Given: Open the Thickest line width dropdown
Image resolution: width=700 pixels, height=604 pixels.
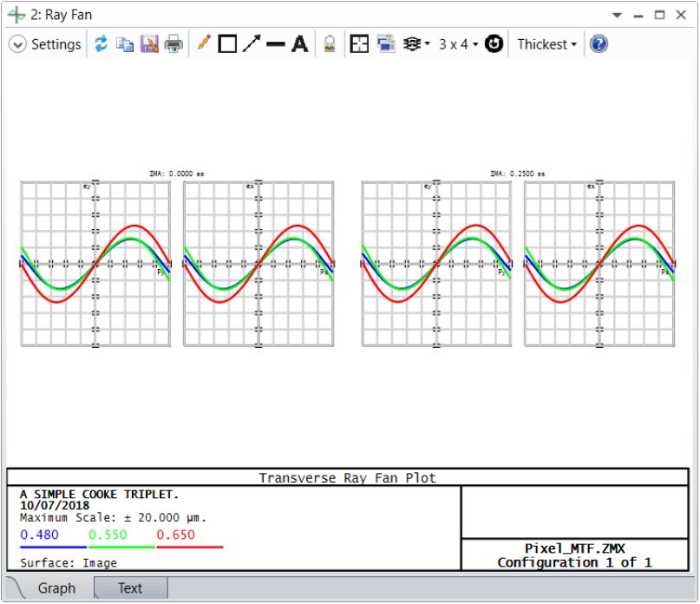Looking at the screenshot, I should tap(546, 44).
